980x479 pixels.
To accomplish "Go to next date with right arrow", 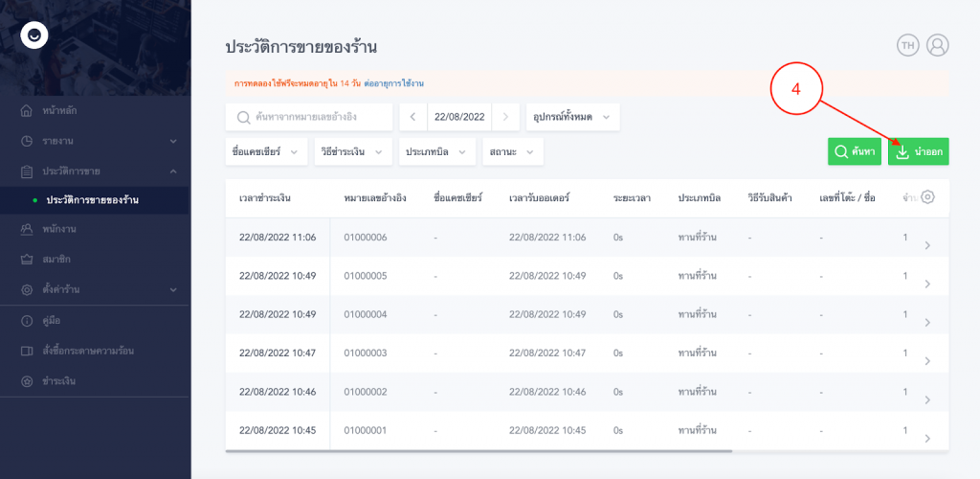I will pyautogui.click(x=505, y=117).
